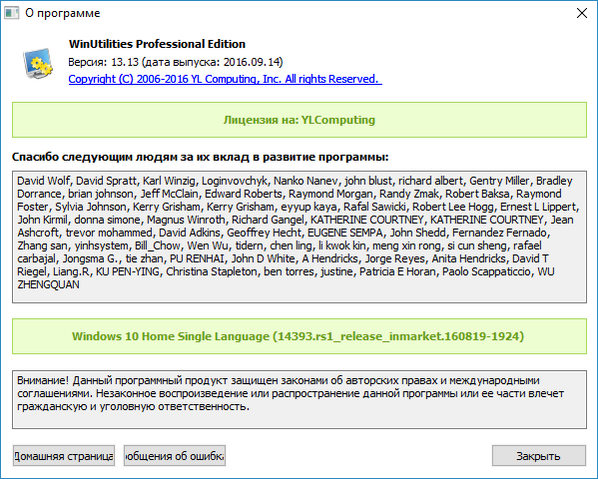Click the Спасибо следующим людям heading
598x479 pixels.
[x=200, y=157]
